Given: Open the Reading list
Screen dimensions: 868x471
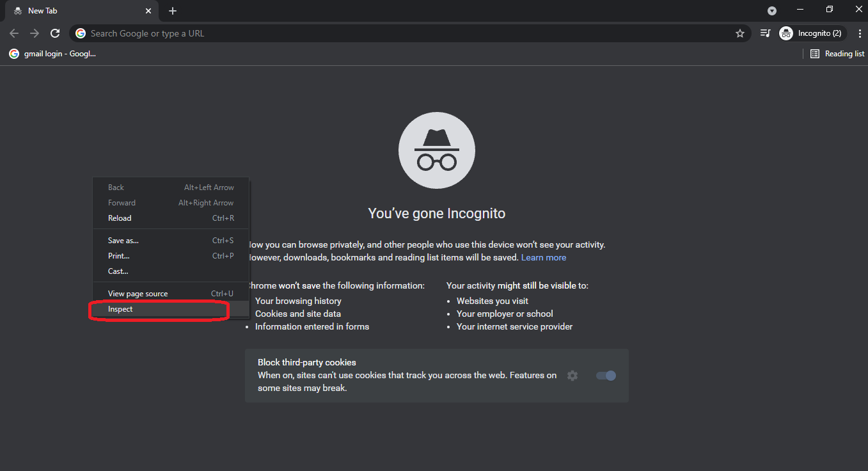Looking at the screenshot, I should click(x=837, y=54).
